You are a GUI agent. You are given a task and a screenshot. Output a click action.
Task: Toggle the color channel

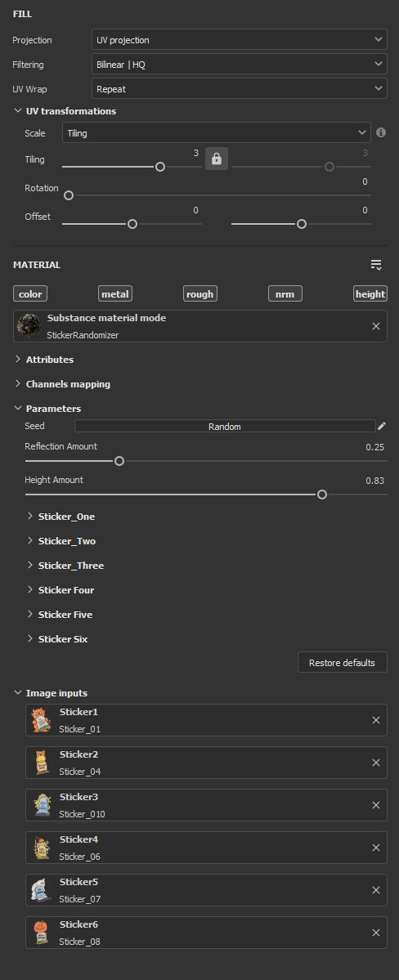pyautogui.click(x=30, y=293)
